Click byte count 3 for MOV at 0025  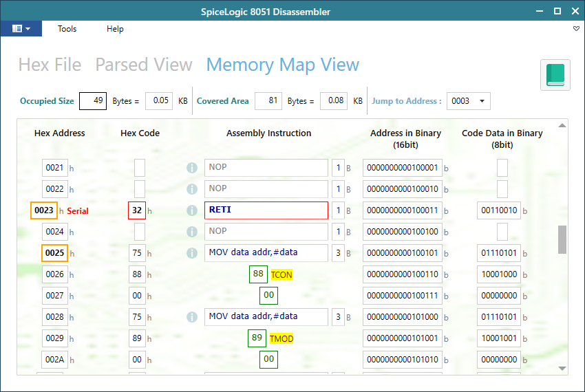click(338, 253)
